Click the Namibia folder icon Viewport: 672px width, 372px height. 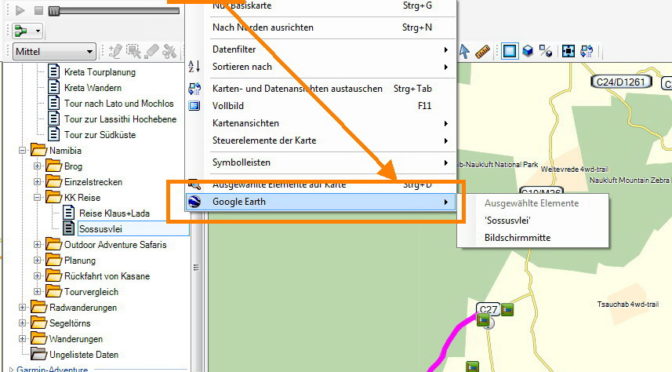(39, 150)
